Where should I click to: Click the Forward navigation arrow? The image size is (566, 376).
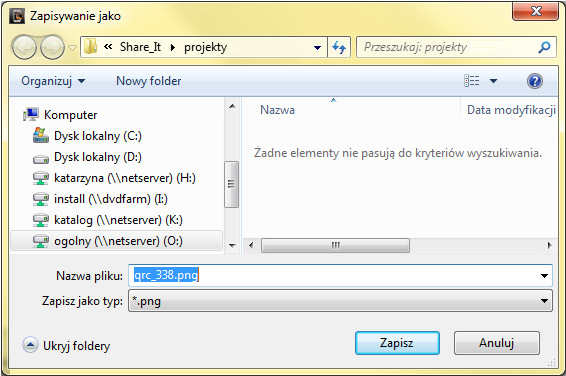pos(52,47)
